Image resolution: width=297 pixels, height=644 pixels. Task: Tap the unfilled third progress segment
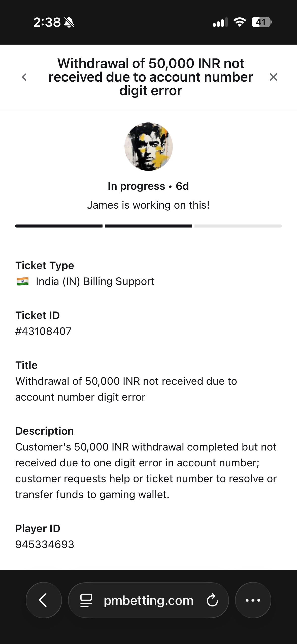coord(238,226)
